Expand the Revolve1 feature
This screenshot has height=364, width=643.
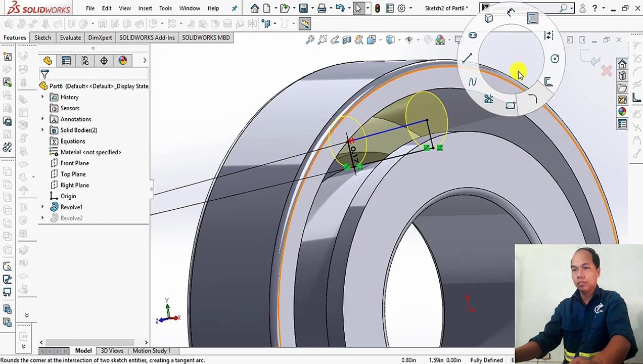(x=42, y=207)
